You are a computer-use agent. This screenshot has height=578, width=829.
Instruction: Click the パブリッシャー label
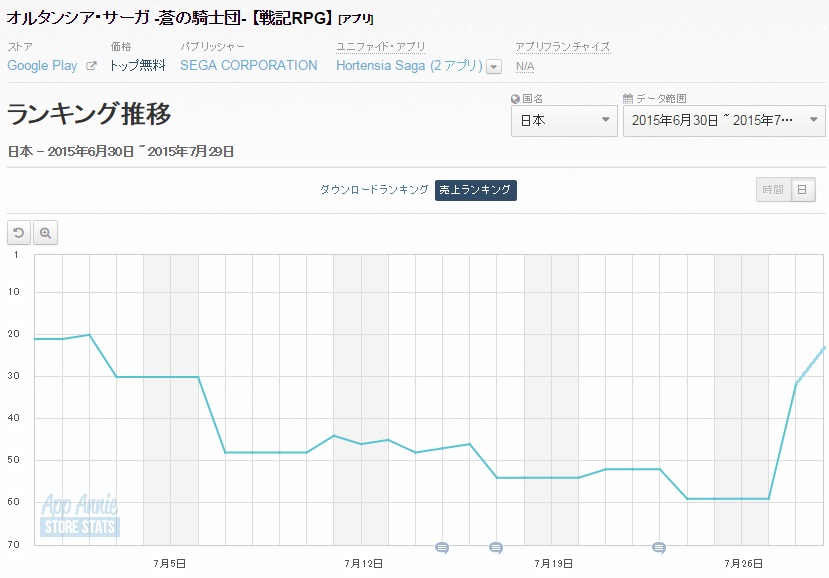tap(213, 47)
